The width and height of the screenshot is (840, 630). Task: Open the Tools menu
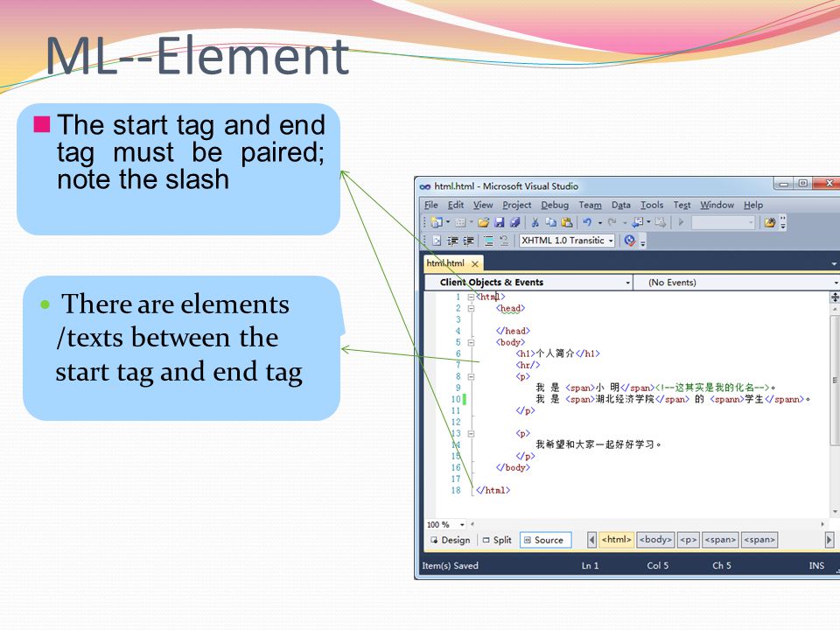(652, 205)
